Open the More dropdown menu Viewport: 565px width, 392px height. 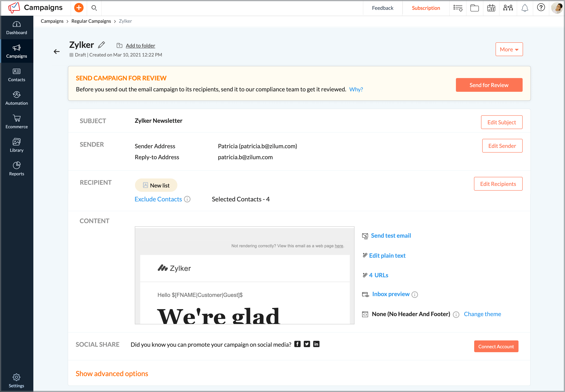[x=509, y=49]
